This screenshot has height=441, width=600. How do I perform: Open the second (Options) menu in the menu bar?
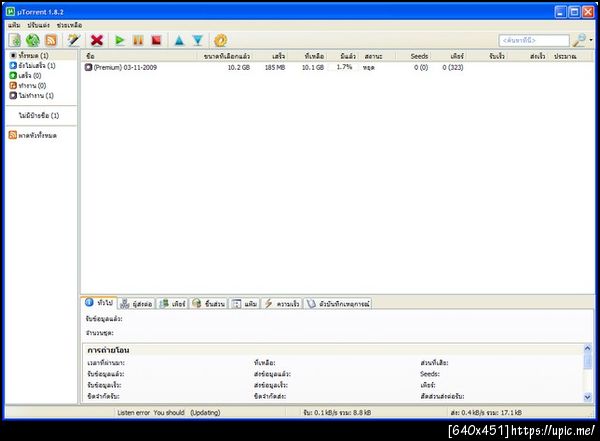tap(39, 25)
